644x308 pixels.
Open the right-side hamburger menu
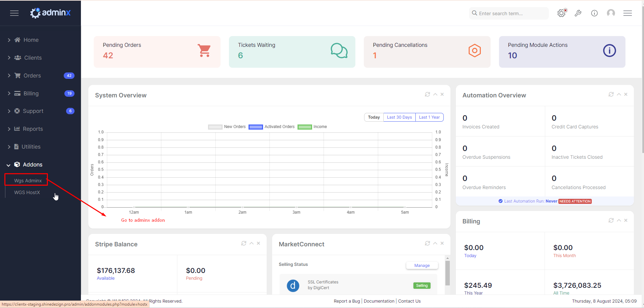point(627,13)
